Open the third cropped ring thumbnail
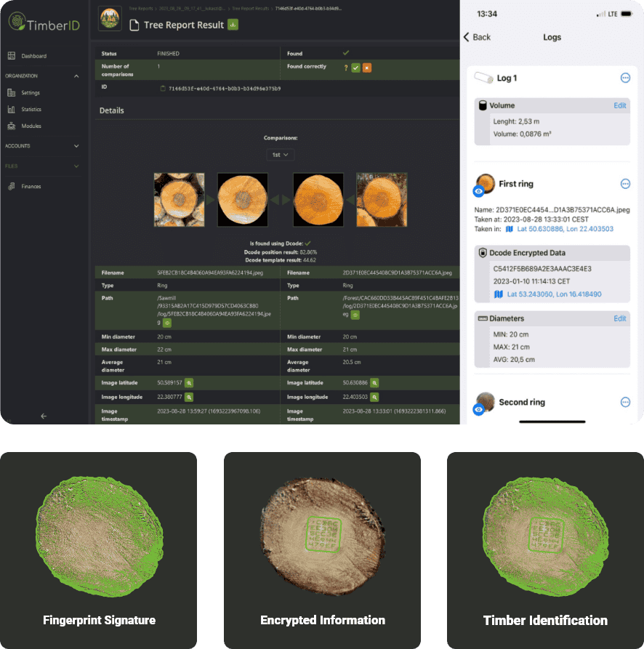Viewport: 644px width, 649px height. pyautogui.click(x=318, y=200)
